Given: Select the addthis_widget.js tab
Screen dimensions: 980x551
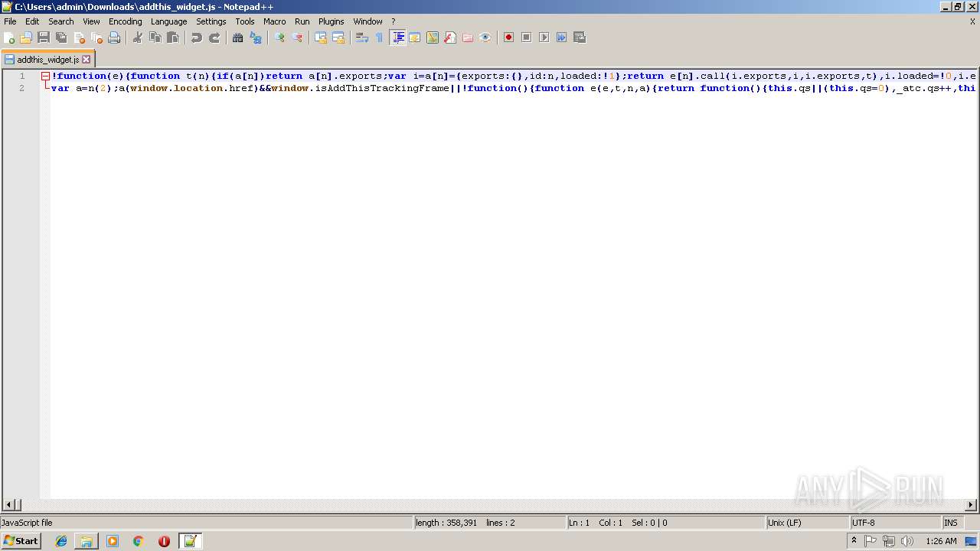Looking at the screenshot, I should [47, 59].
